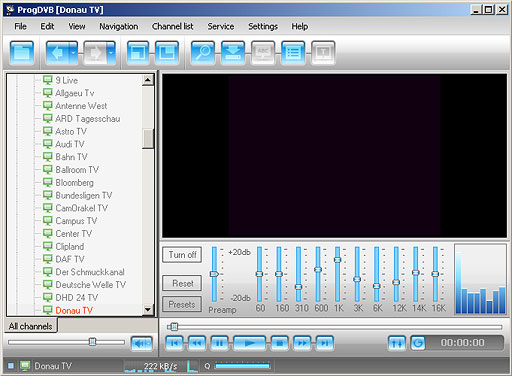The height and width of the screenshot is (376, 512).
Task: Toggle the equalizer panel button near the timer
Action: (397, 343)
